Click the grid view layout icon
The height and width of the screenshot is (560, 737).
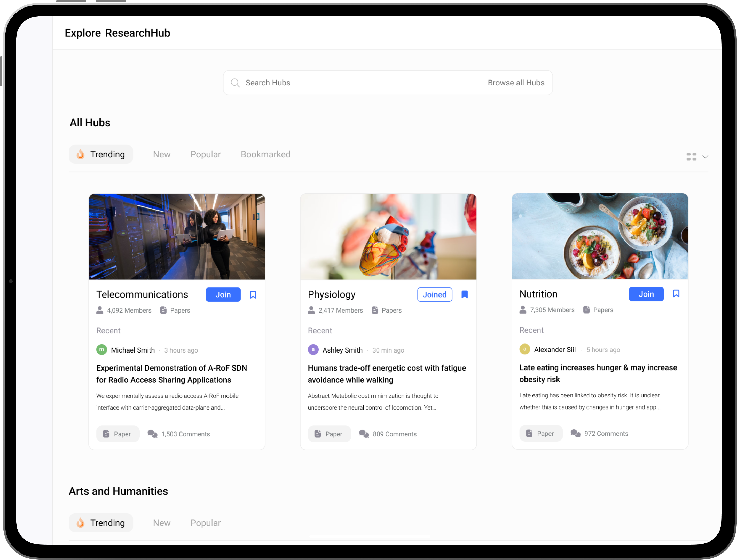(691, 157)
